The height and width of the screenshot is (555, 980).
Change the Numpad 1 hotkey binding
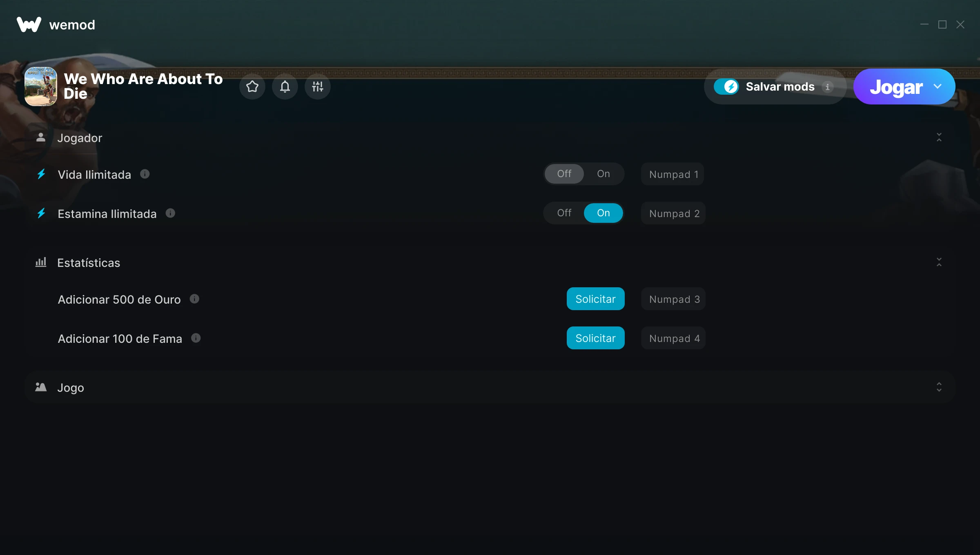tap(673, 174)
